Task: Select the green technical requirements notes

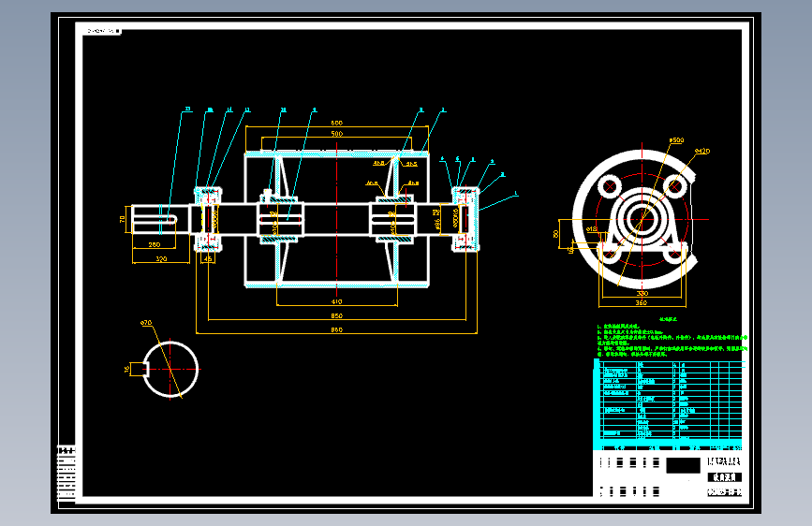Action: tap(672, 337)
